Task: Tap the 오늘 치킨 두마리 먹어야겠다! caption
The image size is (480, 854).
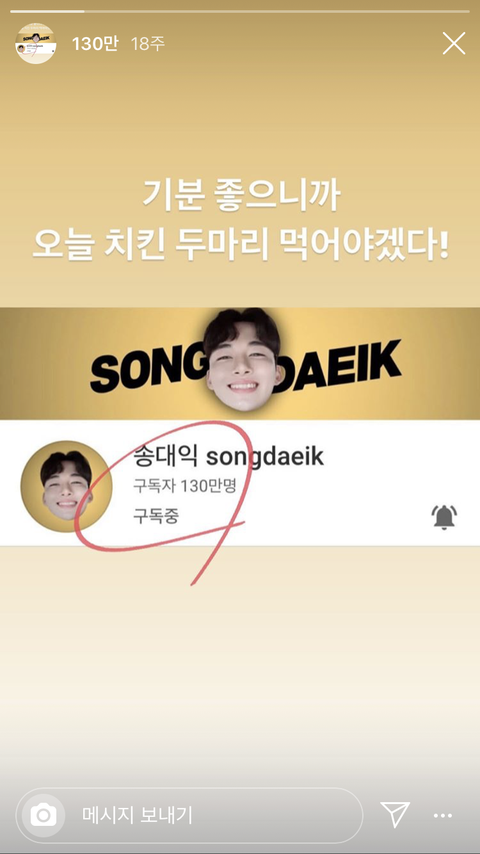Action: pos(240,246)
